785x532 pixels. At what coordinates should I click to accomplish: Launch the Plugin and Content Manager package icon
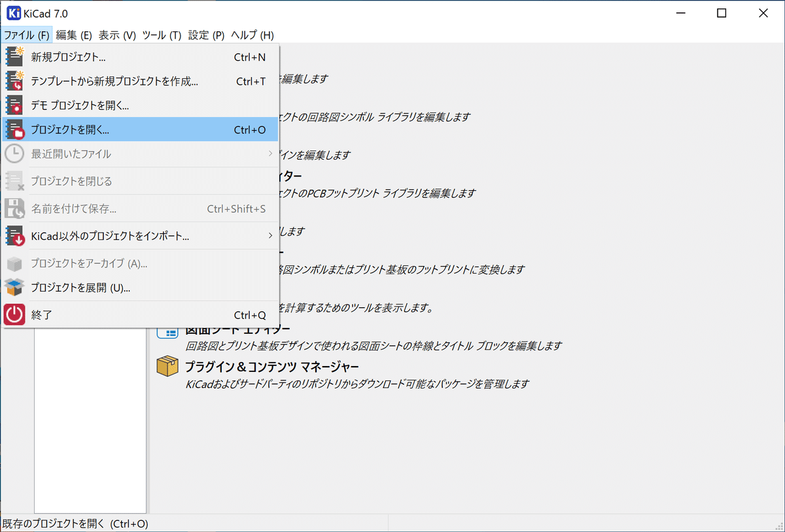[x=167, y=366]
